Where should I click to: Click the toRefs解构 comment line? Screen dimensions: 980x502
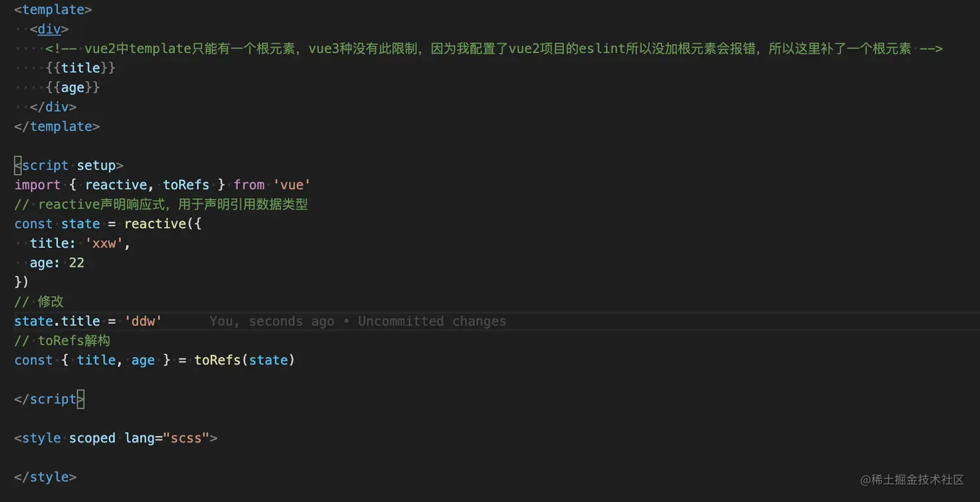coord(62,340)
